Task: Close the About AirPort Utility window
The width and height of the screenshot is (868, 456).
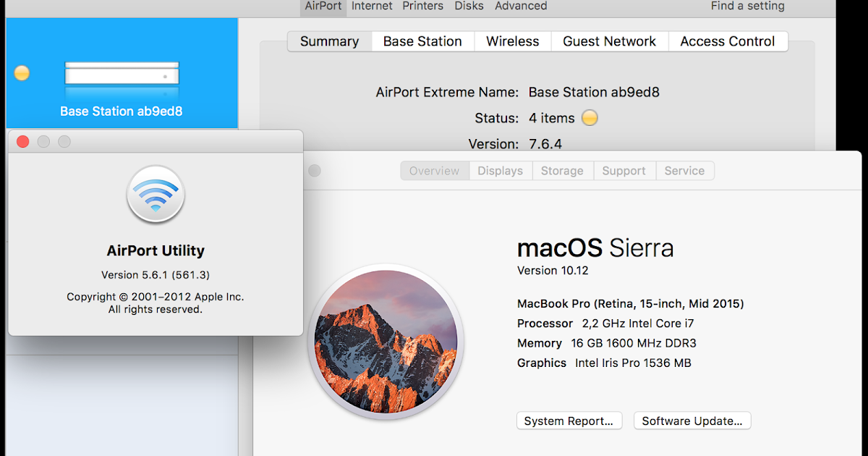Action: 22,142
